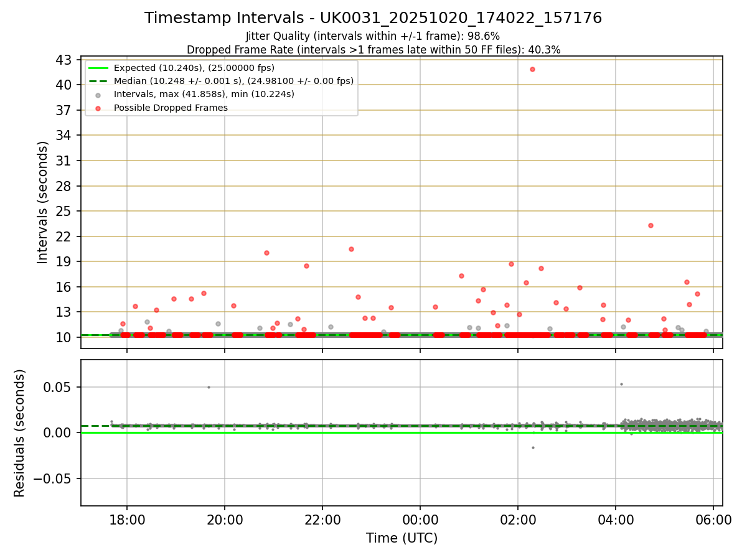This screenshot has height=560, width=747.
Task: Click the highest red dropped-frame point near 42s
Action: (x=532, y=69)
